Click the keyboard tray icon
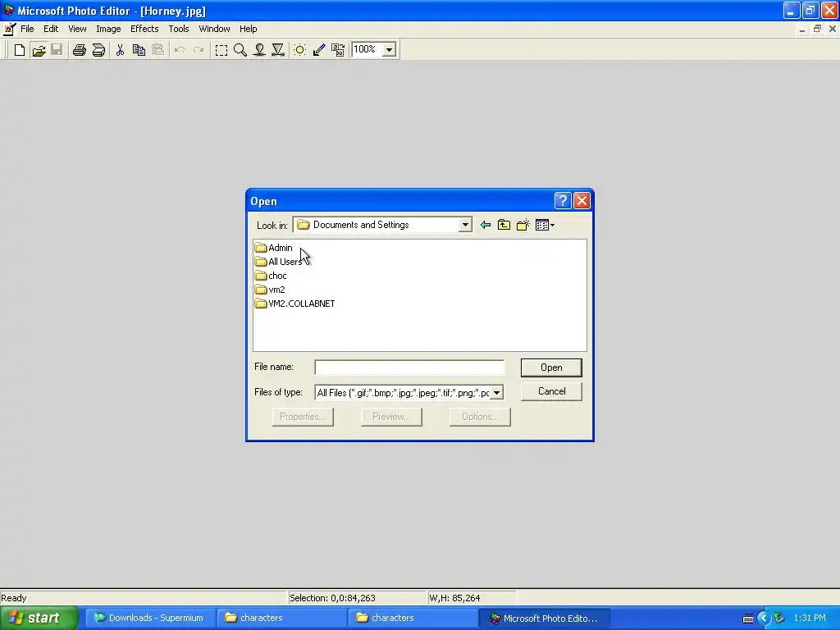840x630 pixels. pyautogui.click(x=748, y=619)
